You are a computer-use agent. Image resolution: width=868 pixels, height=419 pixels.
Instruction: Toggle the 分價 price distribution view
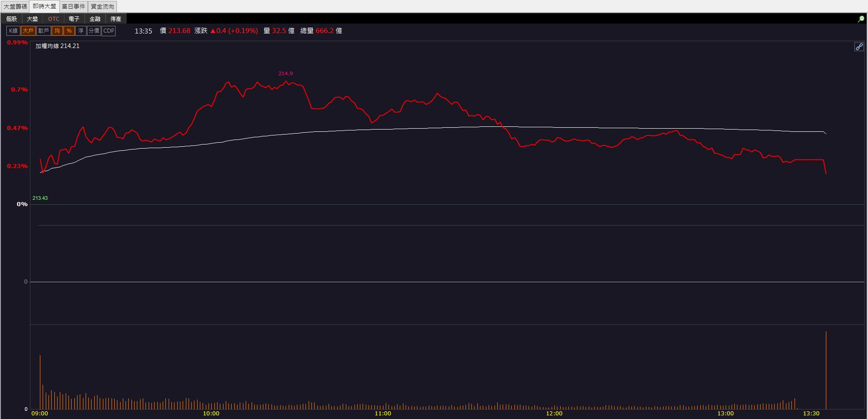click(94, 31)
